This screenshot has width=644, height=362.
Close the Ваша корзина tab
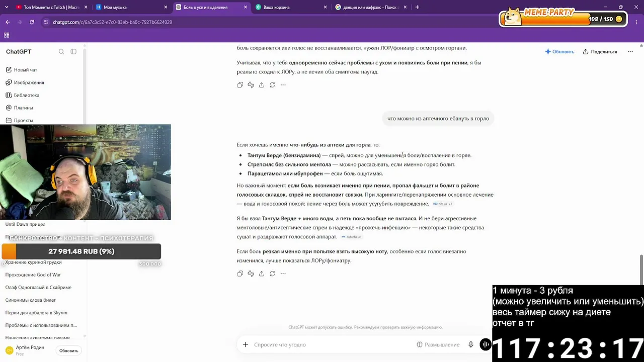pyautogui.click(x=326, y=7)
